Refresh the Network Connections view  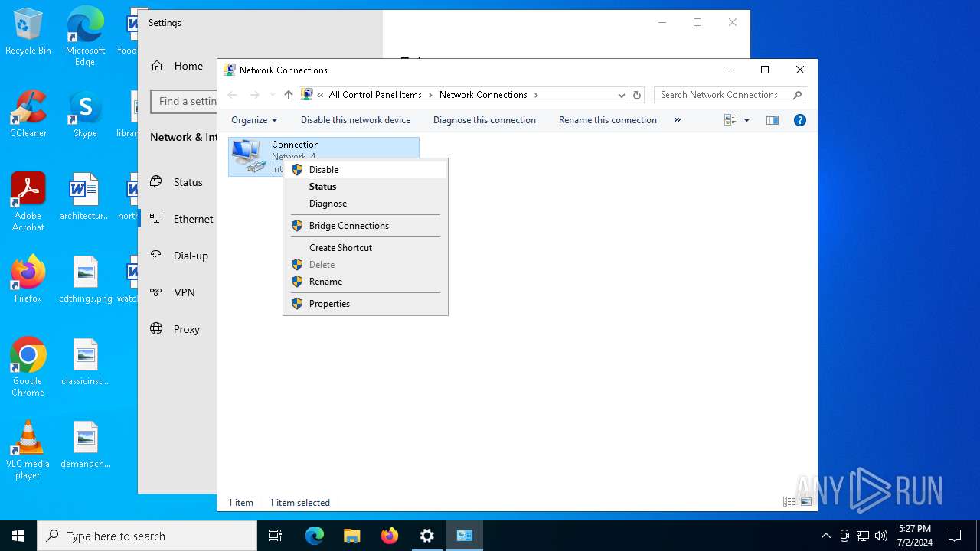click(636, 95)
